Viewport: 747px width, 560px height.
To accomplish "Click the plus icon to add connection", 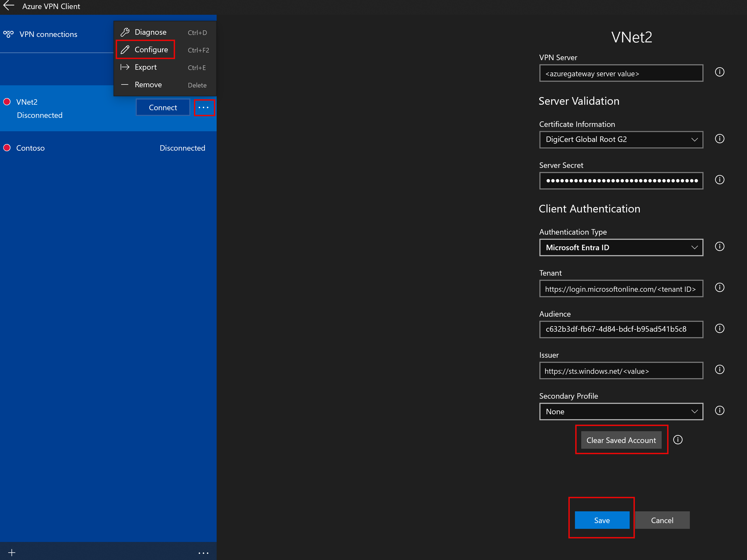I will [12, 553].
